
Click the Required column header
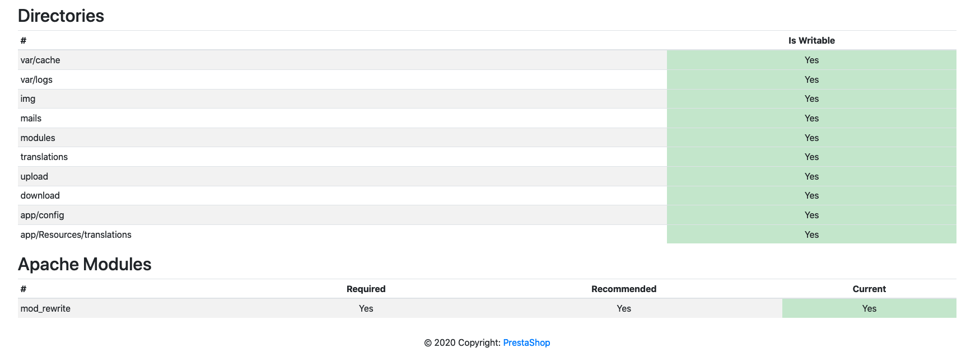pos(366,289)
